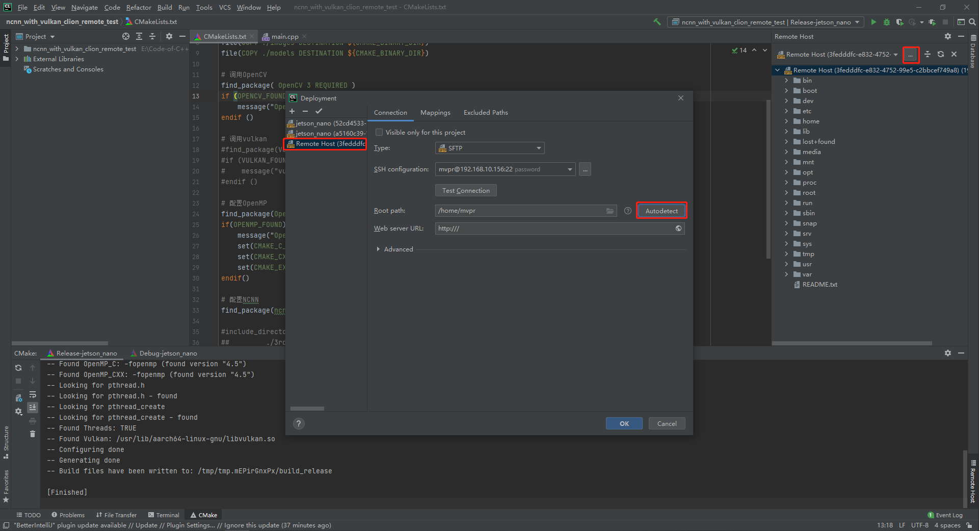This screenshot has height=531, width=980.
Task: Select Debug-jetson_nano CMake tab
Action: point(163,353)
